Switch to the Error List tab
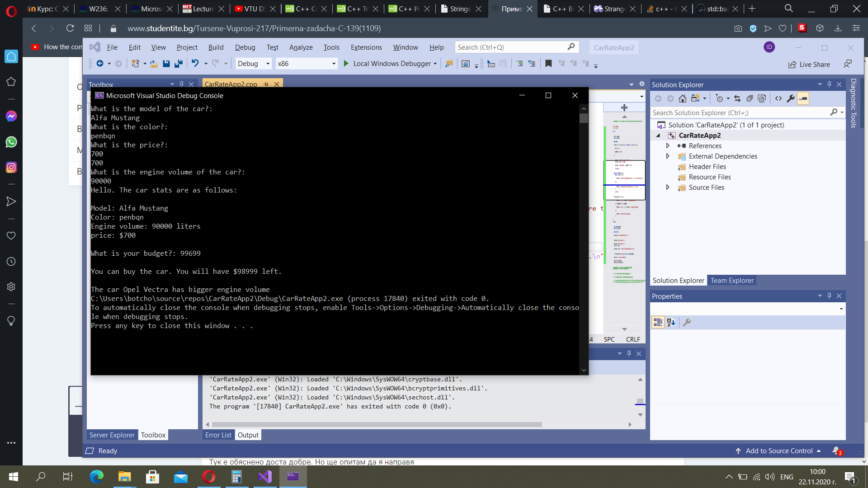Viewport: 868px width, 488px height. click(x=218, y=435)
